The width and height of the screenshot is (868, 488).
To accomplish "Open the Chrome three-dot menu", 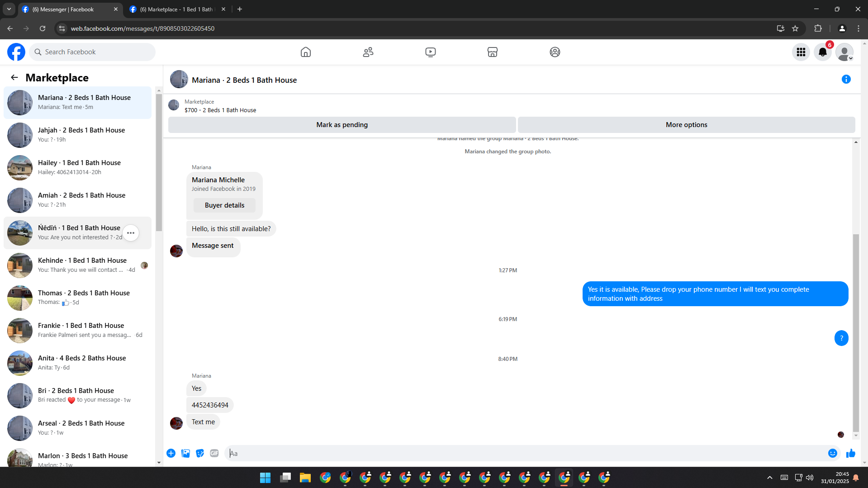I will coord(859,28).
